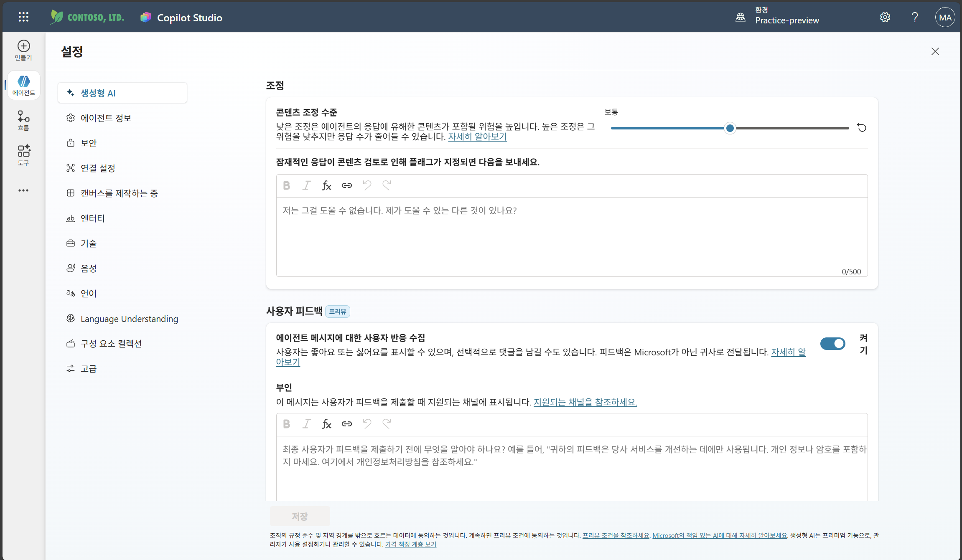The image size is (962, 560).
Task: Toggle italic in the 부인 disclaimer editor
Action: [306, 424]
